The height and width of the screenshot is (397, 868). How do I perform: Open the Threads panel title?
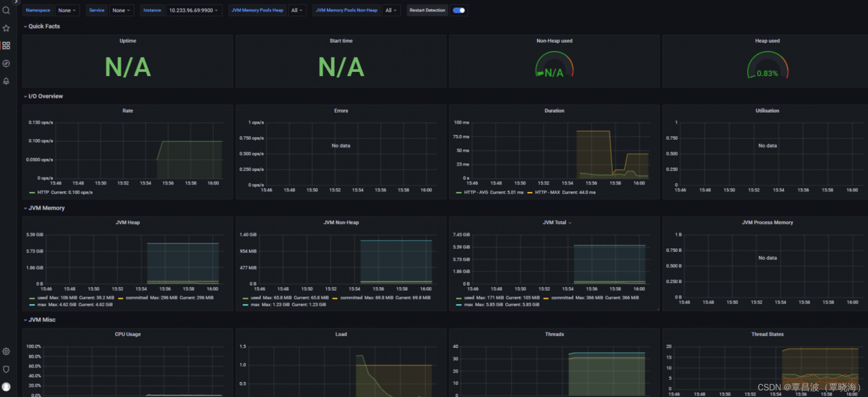(554, 335)
